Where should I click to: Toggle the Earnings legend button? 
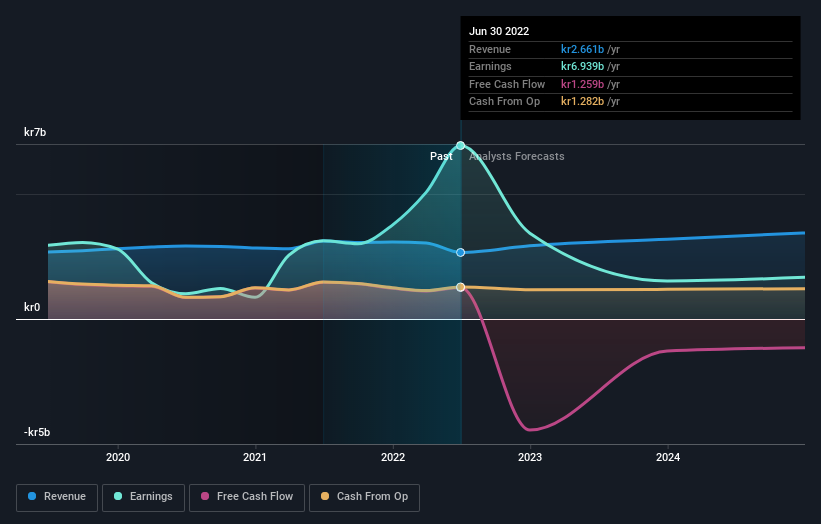pyautogui.click(x=143, y=497)
